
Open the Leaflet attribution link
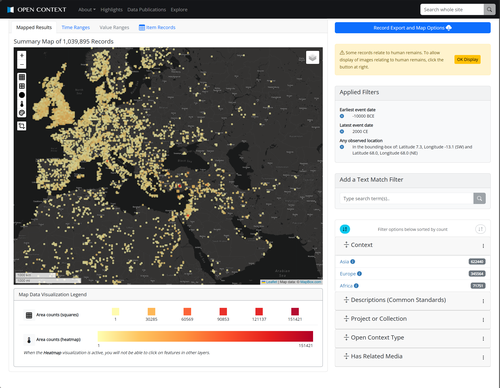point(271,282)
